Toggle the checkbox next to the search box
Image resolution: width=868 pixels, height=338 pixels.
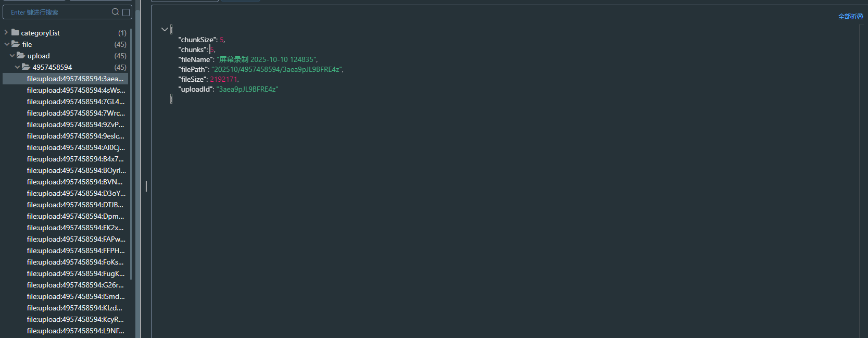[125, 11]
